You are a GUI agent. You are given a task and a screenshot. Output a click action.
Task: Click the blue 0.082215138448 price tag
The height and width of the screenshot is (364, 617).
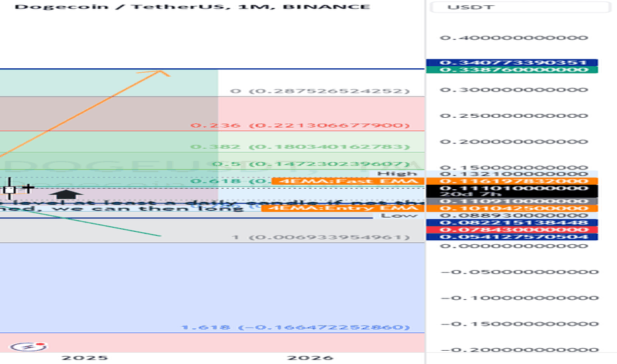(x=512, y=222)
